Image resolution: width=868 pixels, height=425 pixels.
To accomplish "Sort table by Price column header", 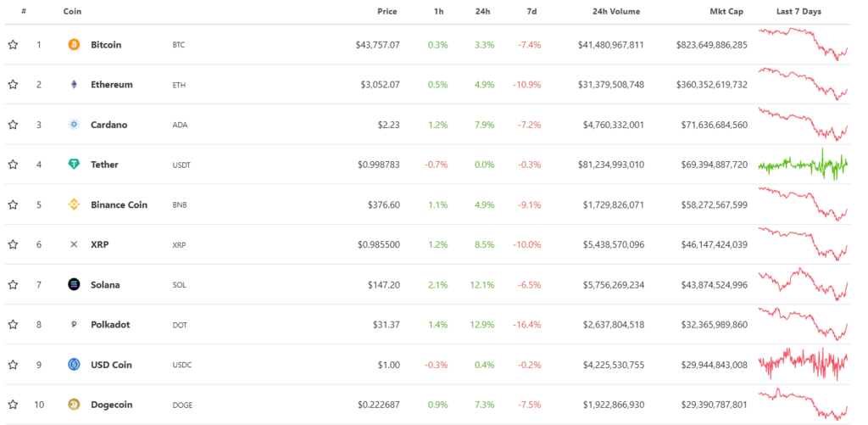I will point(387,12).
